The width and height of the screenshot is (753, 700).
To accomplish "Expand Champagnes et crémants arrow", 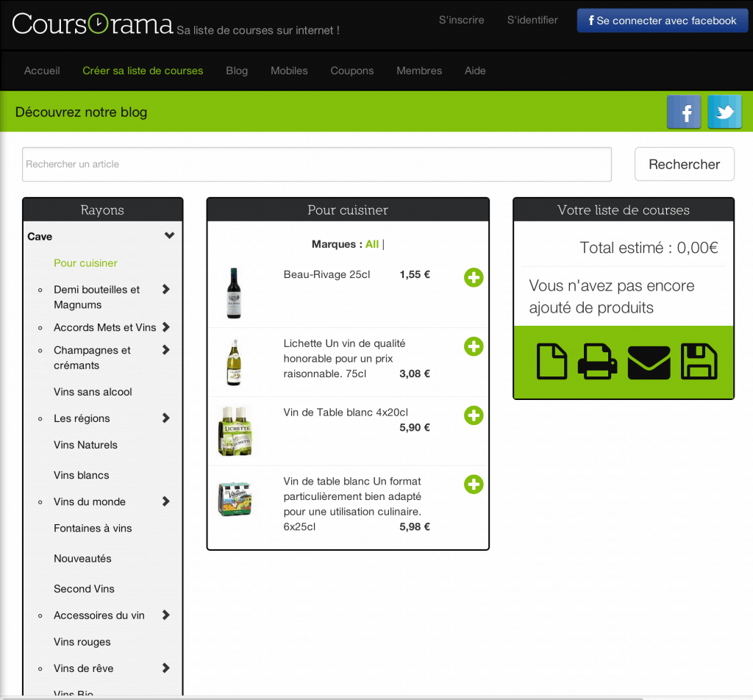I will point(166,349).
